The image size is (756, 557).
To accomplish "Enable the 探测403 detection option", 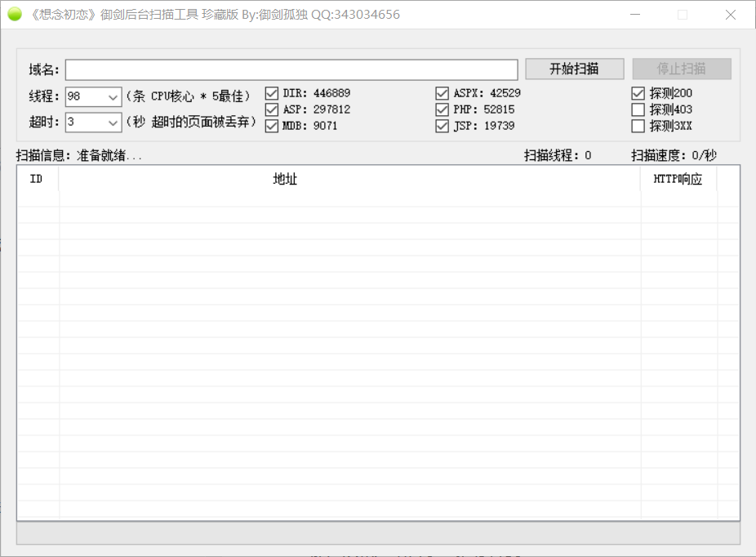I will (638, 109).
